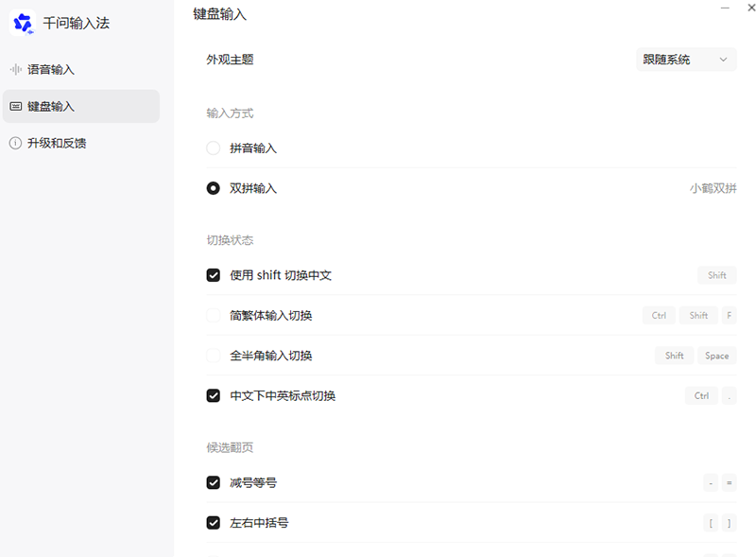The image size is (756, 557).
Task: Click the keyboard icon beside 键盘输入
Action: (x=16, y=106)
